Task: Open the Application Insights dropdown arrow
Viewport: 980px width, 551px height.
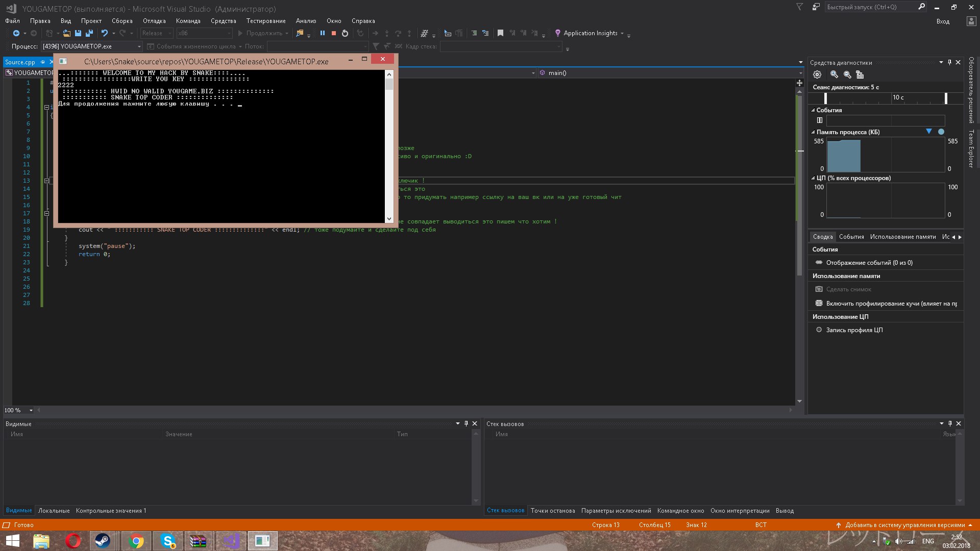Action: pos(622,33)
